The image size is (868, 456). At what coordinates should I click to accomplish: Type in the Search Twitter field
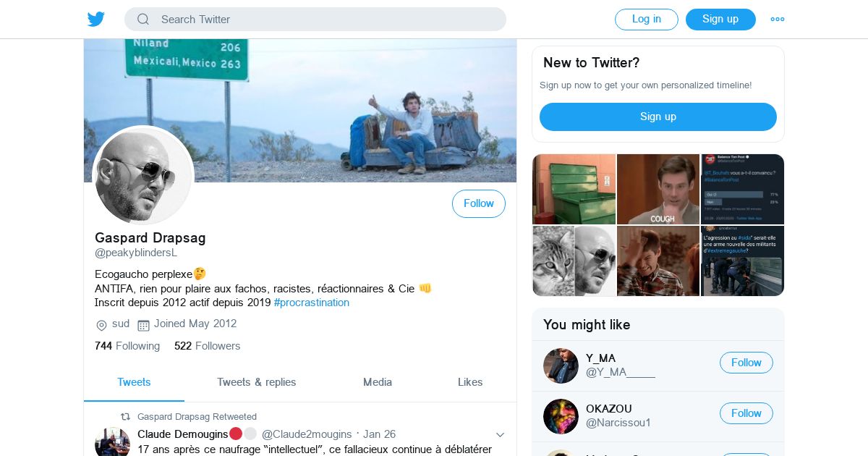pyautogui.click(x=325, y=20)
